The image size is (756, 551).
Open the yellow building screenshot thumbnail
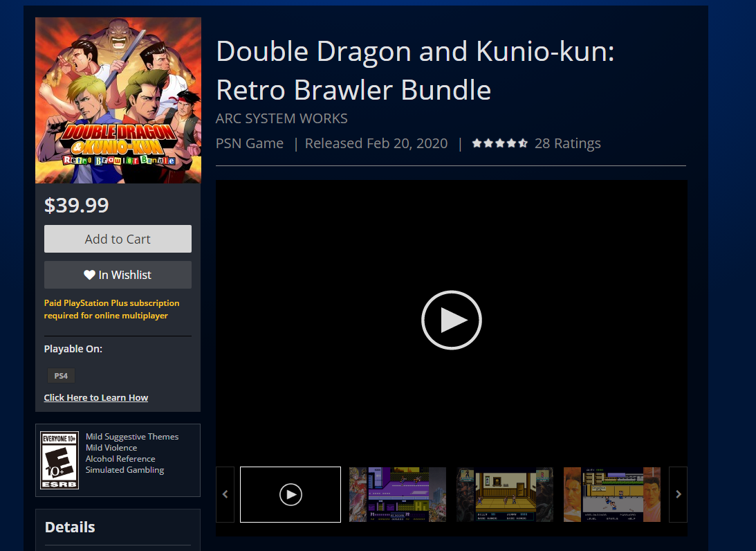point(612,494)
